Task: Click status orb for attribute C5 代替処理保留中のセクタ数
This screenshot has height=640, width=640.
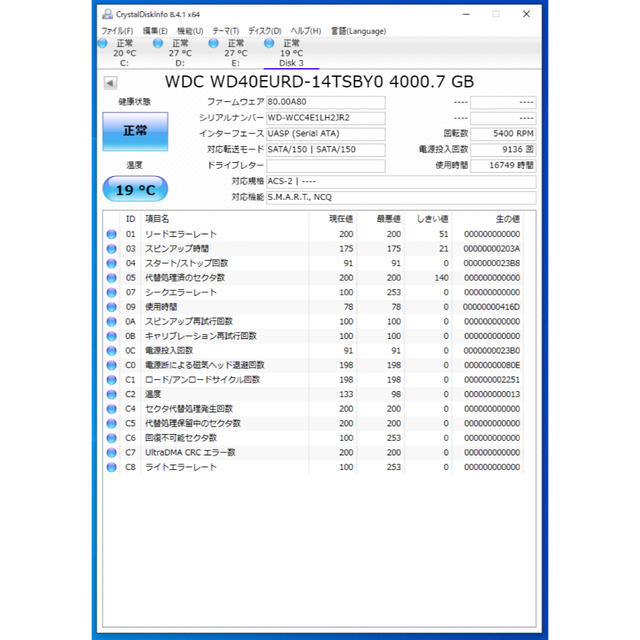Action: click(x=111, y=424)
